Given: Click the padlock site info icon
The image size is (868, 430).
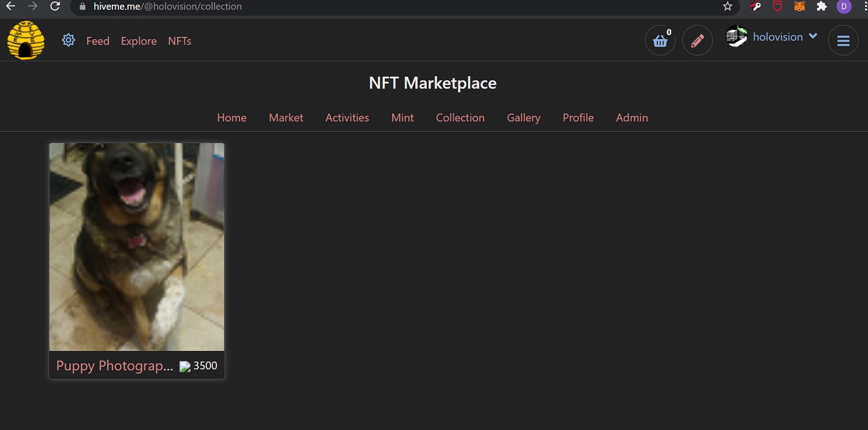Looking at the screenshot, I should tap(82, 6).
